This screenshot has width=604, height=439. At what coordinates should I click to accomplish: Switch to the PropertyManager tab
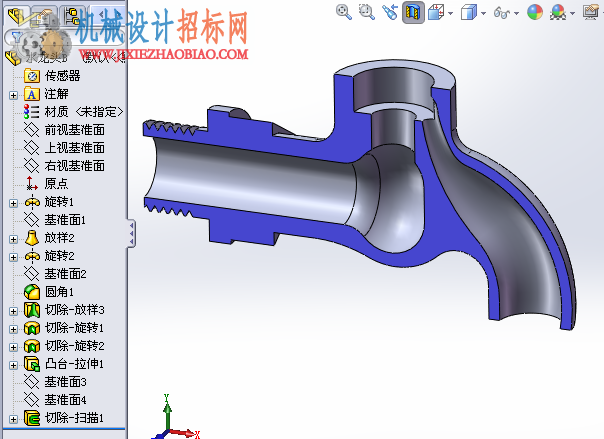tap(44, 16)
